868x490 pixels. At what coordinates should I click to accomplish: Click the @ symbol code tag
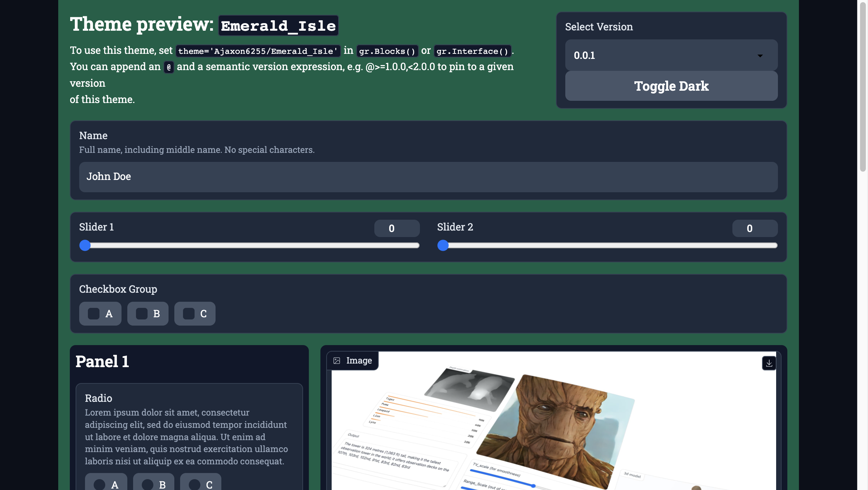169,67
